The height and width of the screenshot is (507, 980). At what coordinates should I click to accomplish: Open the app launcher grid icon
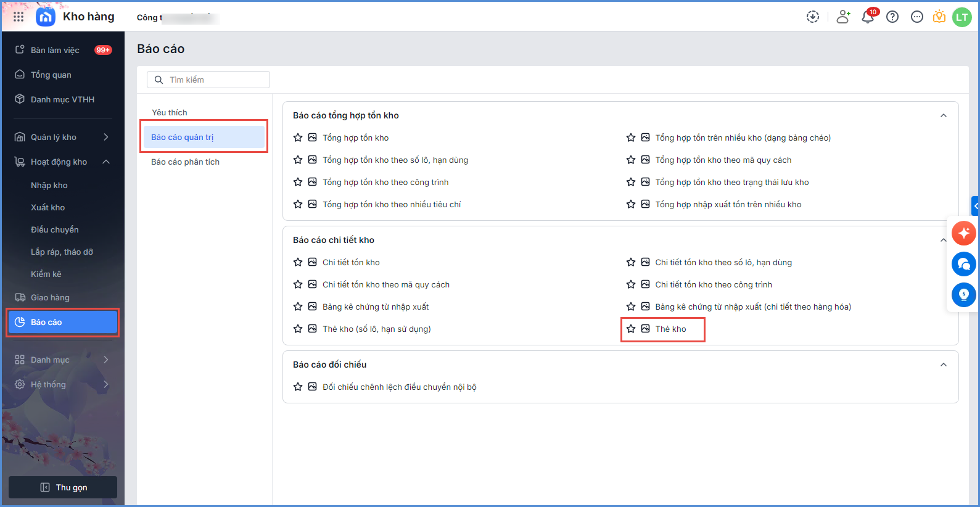(x=19, y=17)
